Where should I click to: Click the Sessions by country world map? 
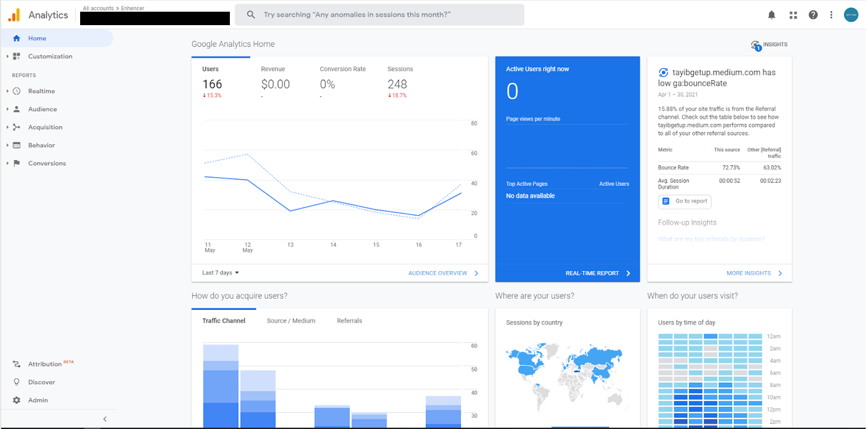pyautogui.click(x=567, y=377)
